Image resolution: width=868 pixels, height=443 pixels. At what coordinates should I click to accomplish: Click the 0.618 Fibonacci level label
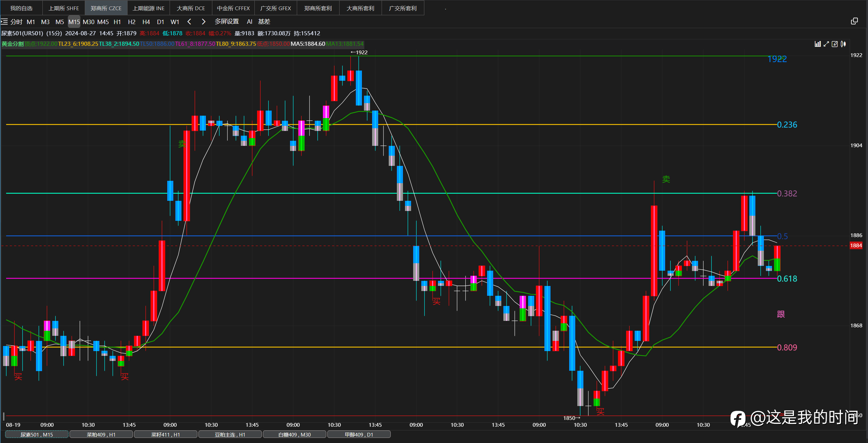[x=787, y=279]
